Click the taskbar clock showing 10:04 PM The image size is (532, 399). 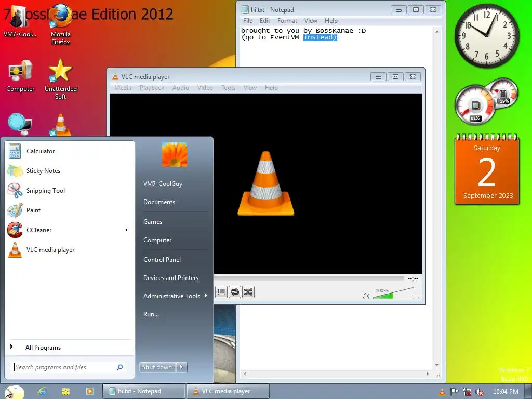pos(505,392)
